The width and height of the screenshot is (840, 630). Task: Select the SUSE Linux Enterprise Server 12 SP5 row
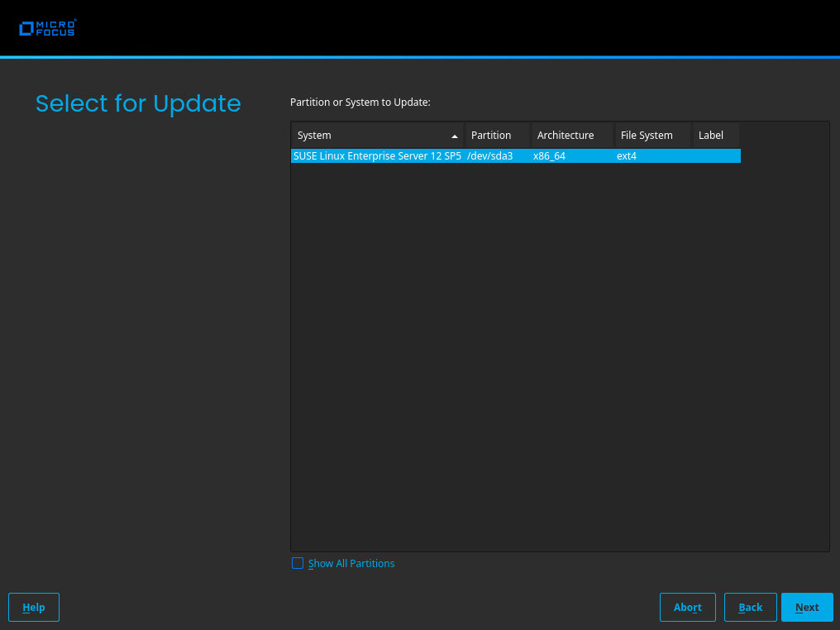pyautogui.click(x=377, y=156)
